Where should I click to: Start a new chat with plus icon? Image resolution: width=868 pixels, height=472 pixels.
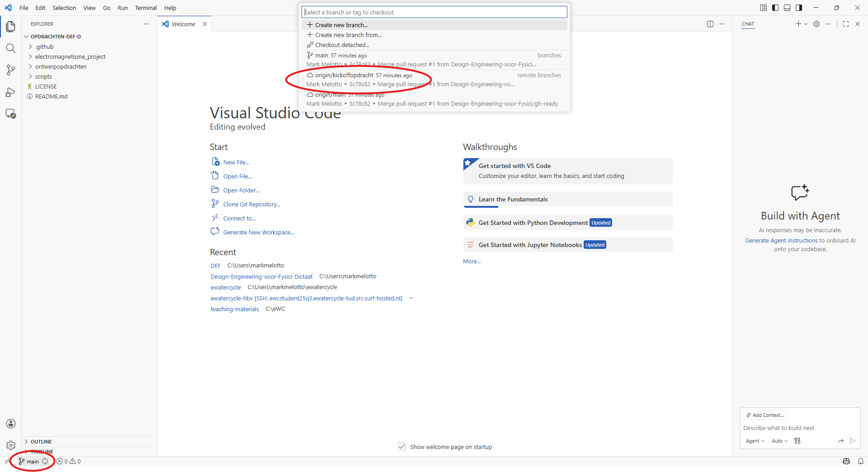tap(798, 24)
